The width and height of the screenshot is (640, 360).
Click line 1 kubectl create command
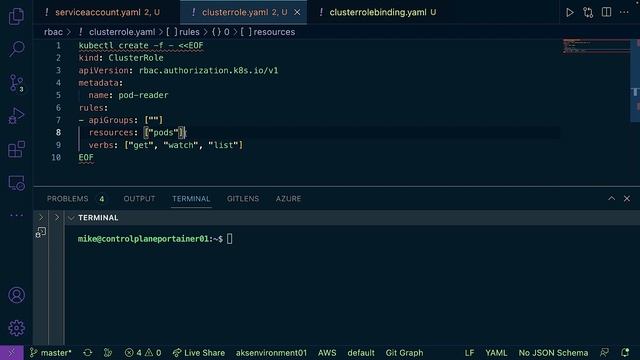click(141, 45)
